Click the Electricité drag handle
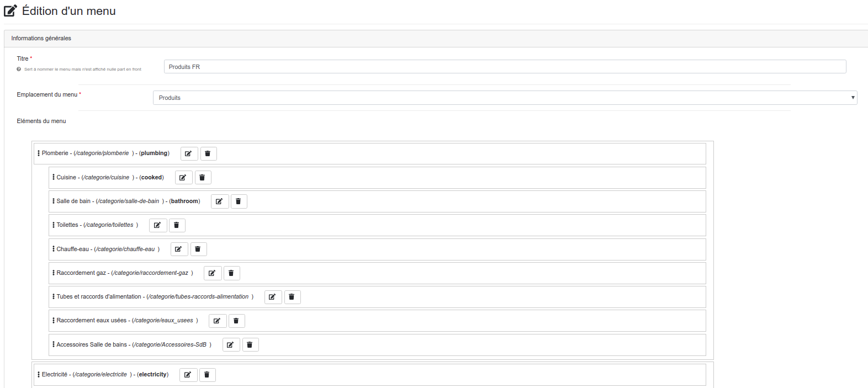 38,375
